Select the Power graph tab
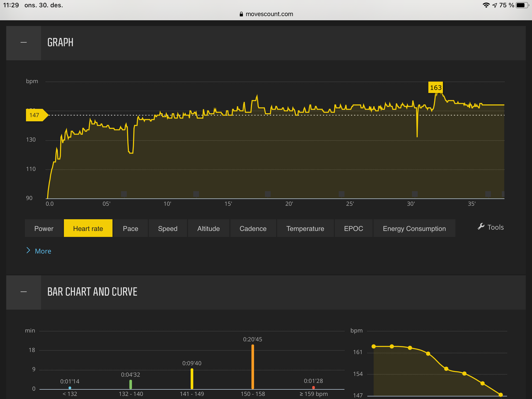The height and width of the screenshot is (399, 532). (x=44, y=228)
